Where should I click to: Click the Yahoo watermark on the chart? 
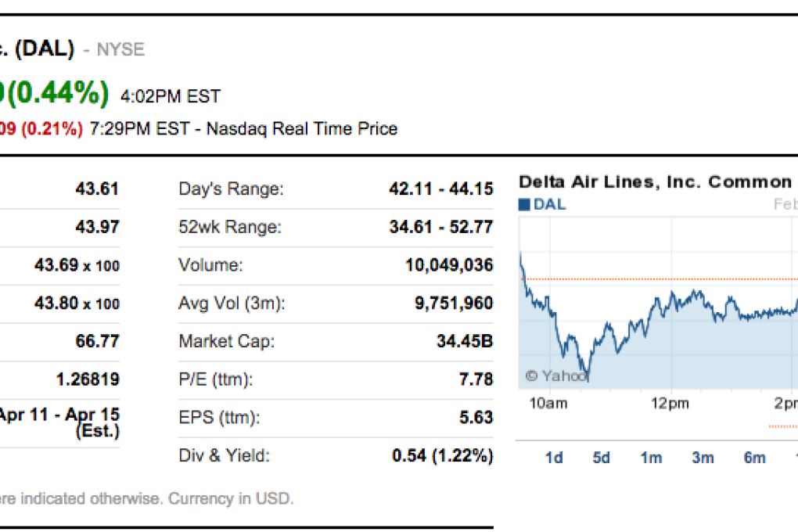pyautogui.click(x=556, y=376)
